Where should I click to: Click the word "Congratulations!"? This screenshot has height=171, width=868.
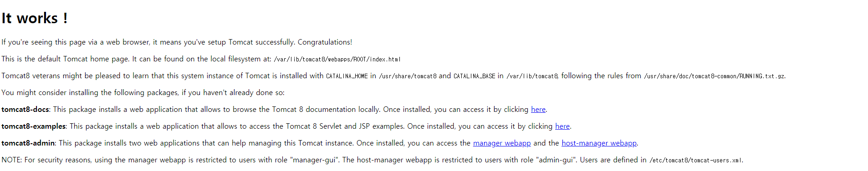(325, 42)
